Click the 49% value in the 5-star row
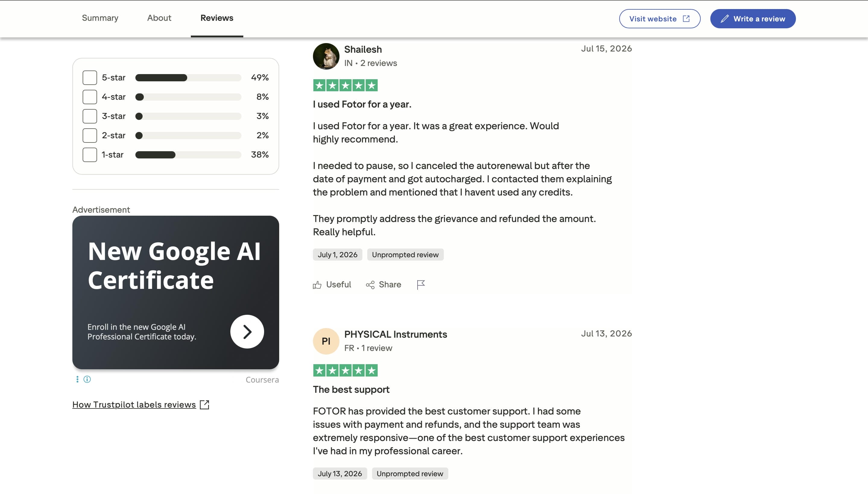This screenshot has height=494, width=868. point(260,78)
